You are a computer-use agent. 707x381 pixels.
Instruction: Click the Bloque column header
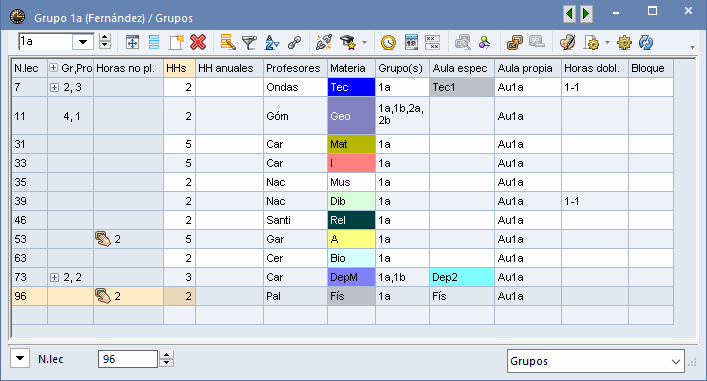(x=651, y=68)
